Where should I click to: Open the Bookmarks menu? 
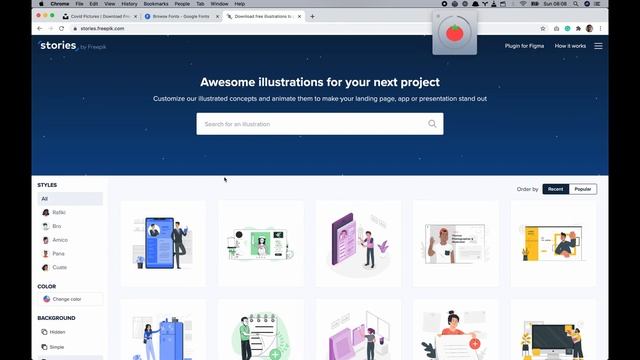(x=156, y=4)
